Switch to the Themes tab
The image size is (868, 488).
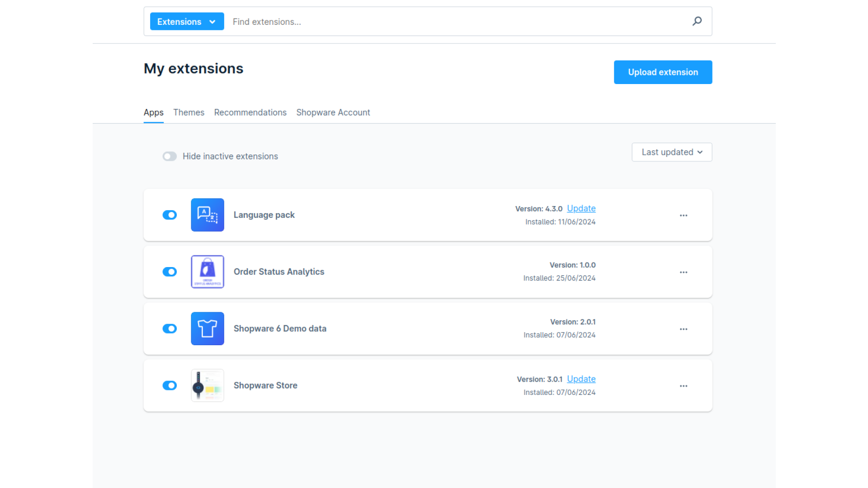pyautogui.click(x=189, y=113)
